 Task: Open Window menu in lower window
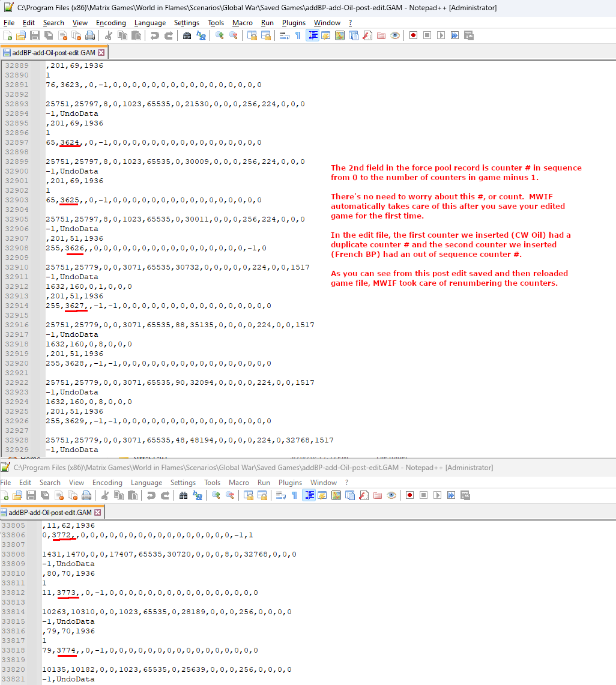coord(323,483)
